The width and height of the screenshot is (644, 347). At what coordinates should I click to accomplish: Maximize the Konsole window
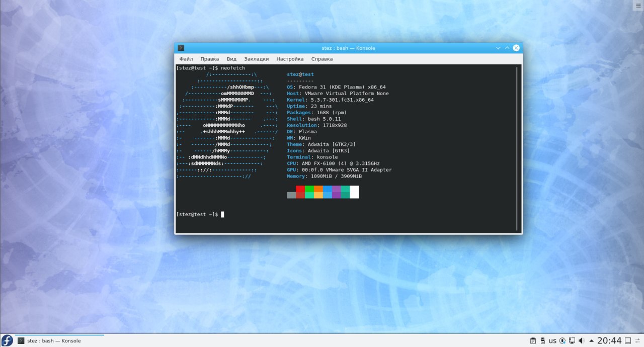tap(507, 48)
